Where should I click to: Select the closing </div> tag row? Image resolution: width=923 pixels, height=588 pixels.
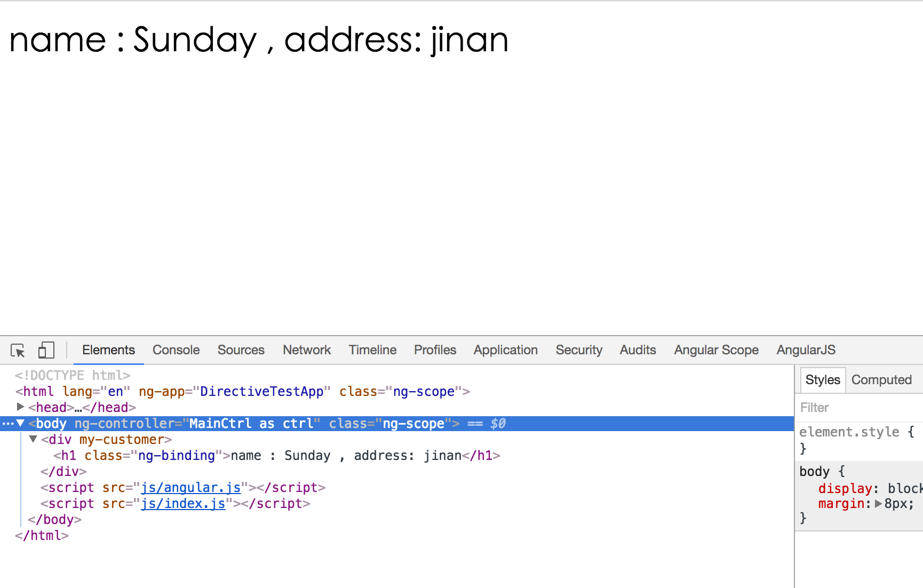pyautogui.click(x=63, y=472)
